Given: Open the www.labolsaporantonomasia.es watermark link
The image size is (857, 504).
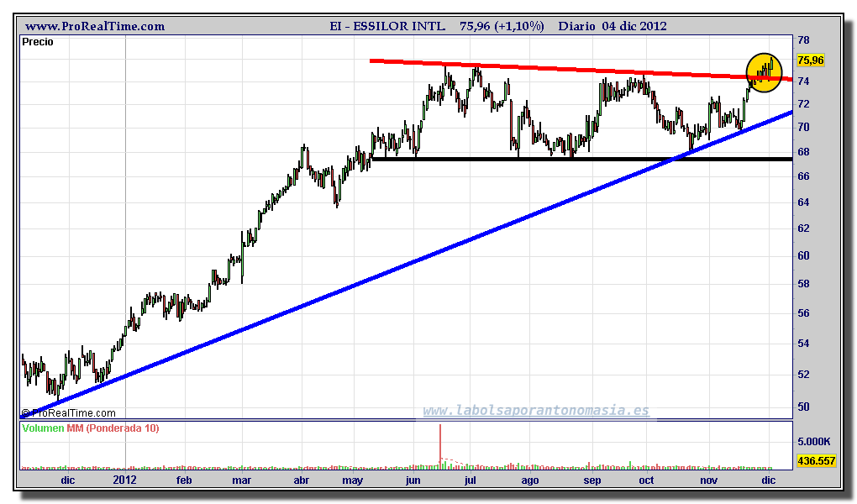Looking at the screenshot, I should point(535,411).
